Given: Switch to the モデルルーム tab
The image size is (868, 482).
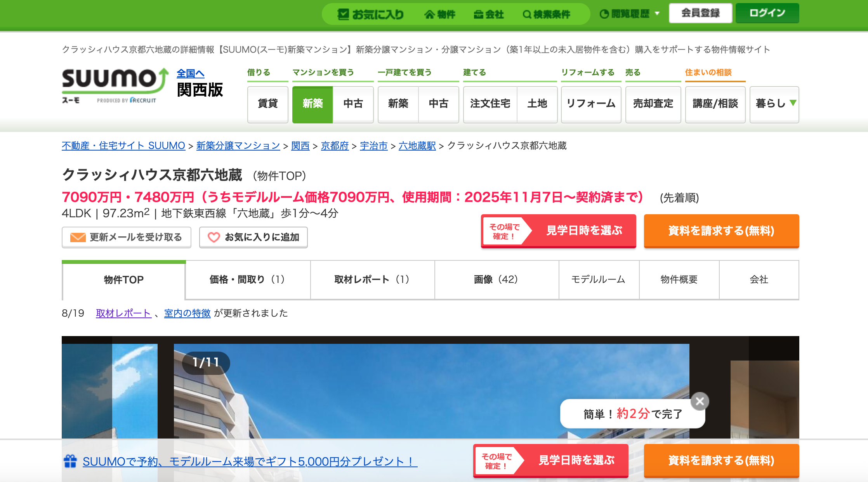Looking at the screenshot, I should click(x=599, y=279).
